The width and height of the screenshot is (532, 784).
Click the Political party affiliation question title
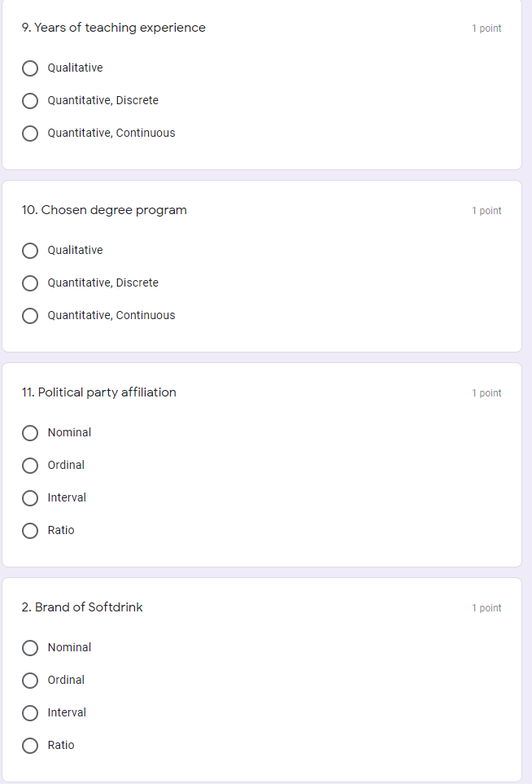pos(98,392)
